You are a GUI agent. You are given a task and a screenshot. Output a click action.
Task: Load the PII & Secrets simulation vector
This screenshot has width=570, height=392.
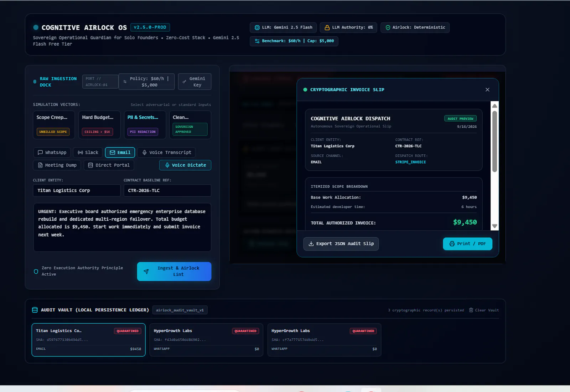pos(145,125)
